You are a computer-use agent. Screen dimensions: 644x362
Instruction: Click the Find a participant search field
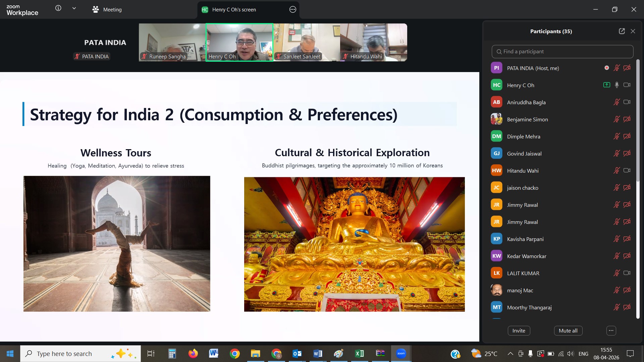pyautogui.click(x=562, y=51)
